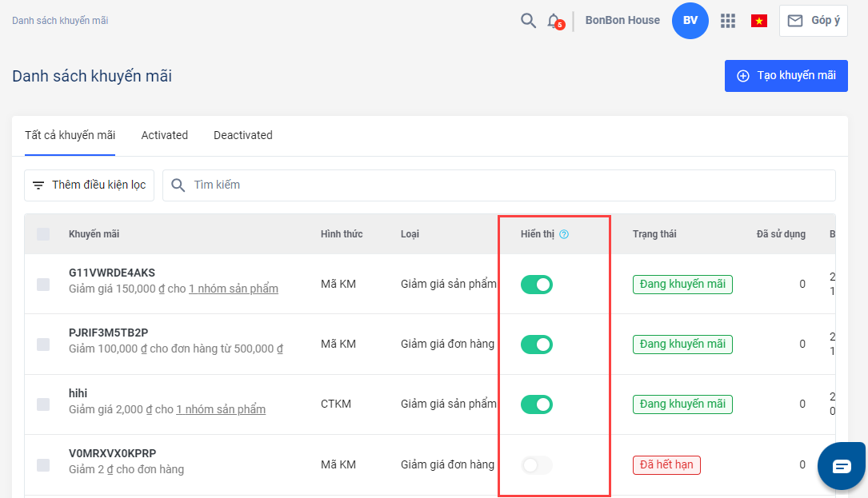This screenshot has height=498, width=868.
Task: Switch to the Deactivated tab
Action: (242, 135)
